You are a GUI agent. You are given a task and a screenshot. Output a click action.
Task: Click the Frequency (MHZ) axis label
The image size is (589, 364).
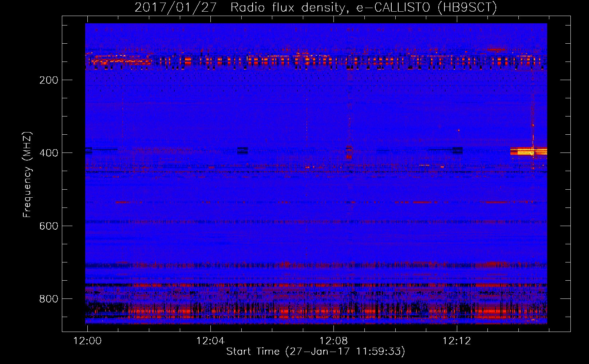pyautogui.click(x=27, y=174)
